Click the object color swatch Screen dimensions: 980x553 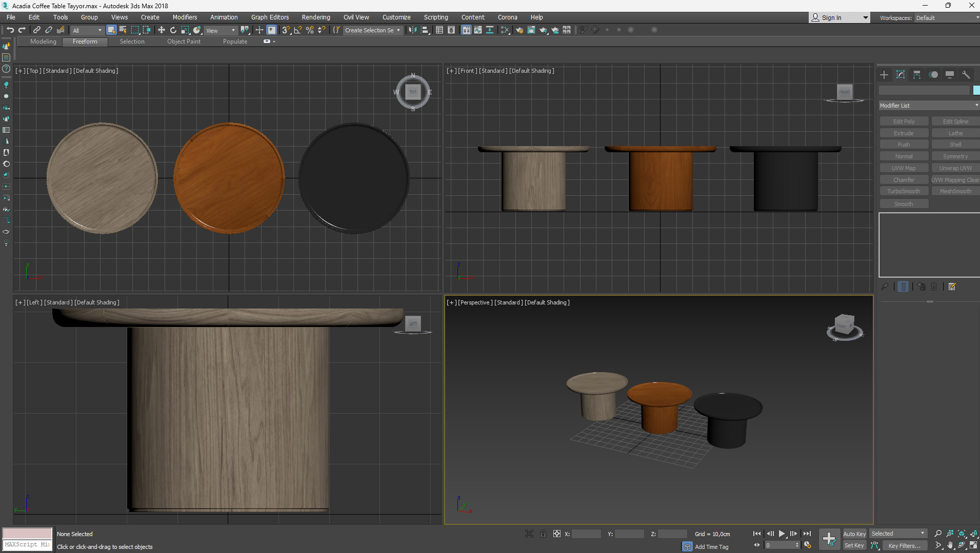(x=976, y=90)
